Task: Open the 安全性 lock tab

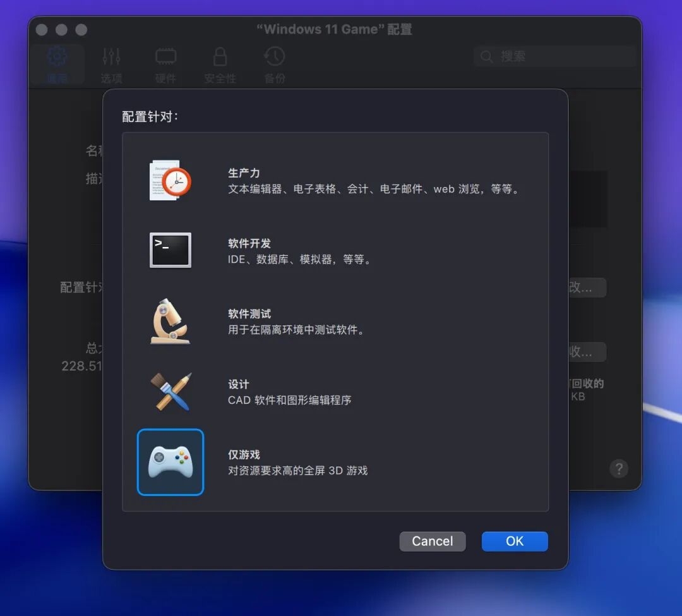Action: (x=220, y=64)
